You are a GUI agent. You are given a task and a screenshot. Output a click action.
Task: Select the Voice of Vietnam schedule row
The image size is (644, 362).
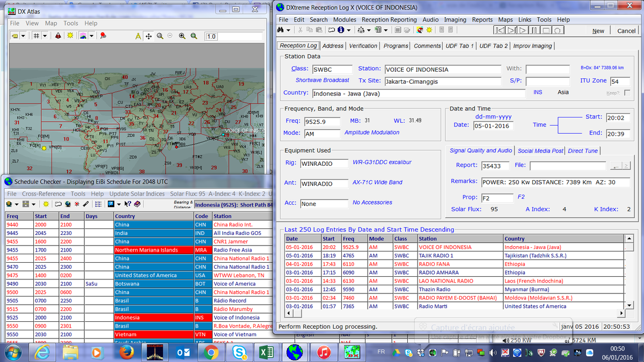(140, 335)
